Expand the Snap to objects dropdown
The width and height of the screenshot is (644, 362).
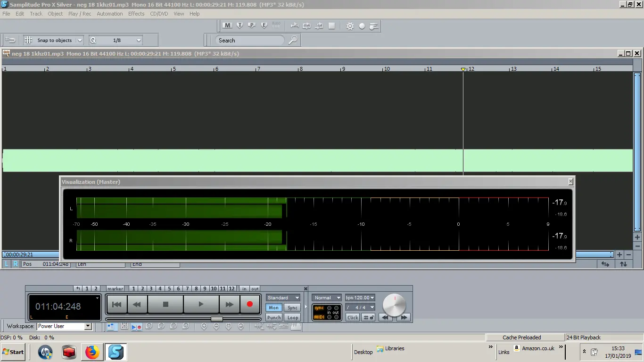80,41
